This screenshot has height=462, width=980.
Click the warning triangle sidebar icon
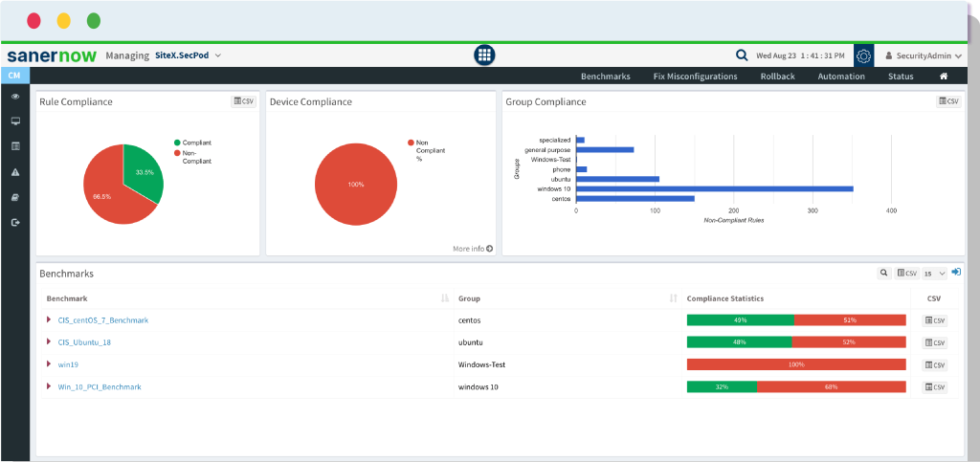(x=15, y=172)
